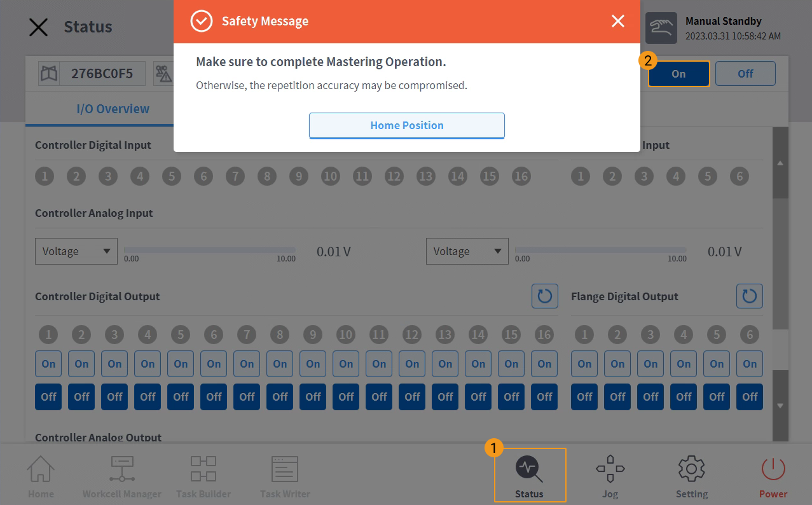The width and height of the screenshot is (812, 505).
Task: Click the analog input voltage level bar
Action: pos(210,249)
